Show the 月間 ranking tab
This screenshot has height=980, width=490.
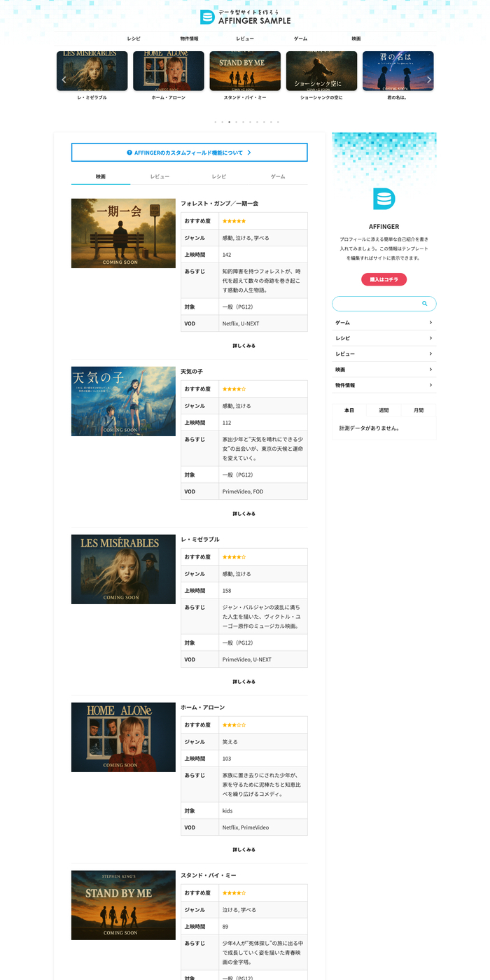tap(418, 410)
